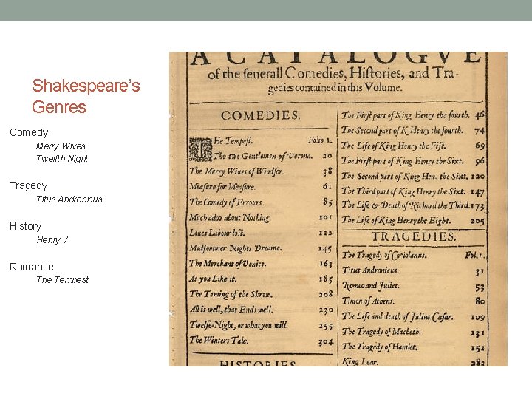Click 'As you Like it' entry
The width and height of the screenshot is (532, 399).
[213, 279]
